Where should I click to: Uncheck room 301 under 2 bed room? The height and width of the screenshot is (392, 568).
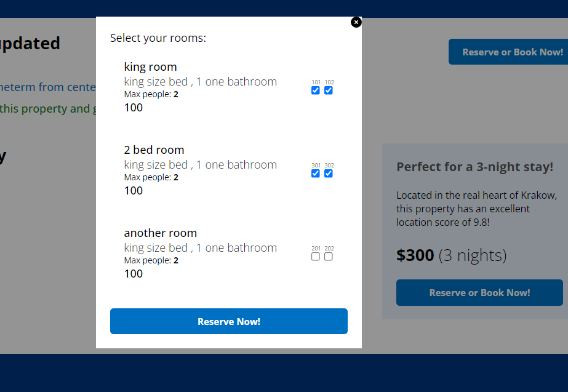click(316, 173)
